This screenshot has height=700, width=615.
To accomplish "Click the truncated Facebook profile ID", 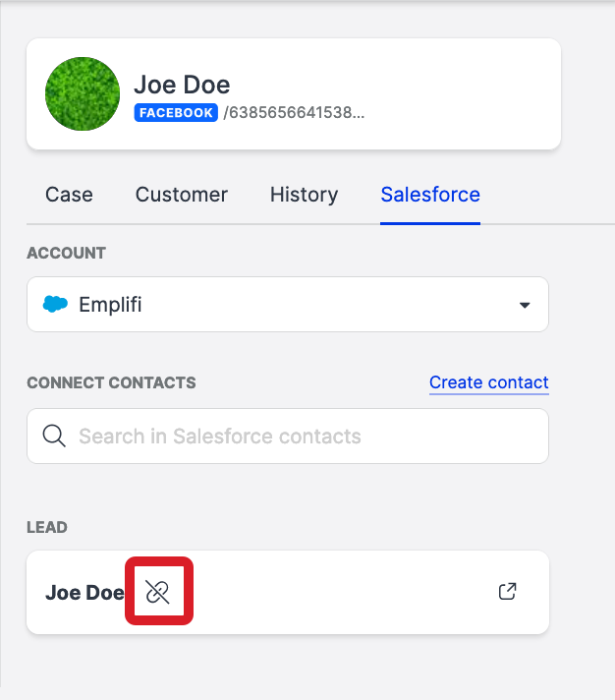I will [x=294, y=113].
